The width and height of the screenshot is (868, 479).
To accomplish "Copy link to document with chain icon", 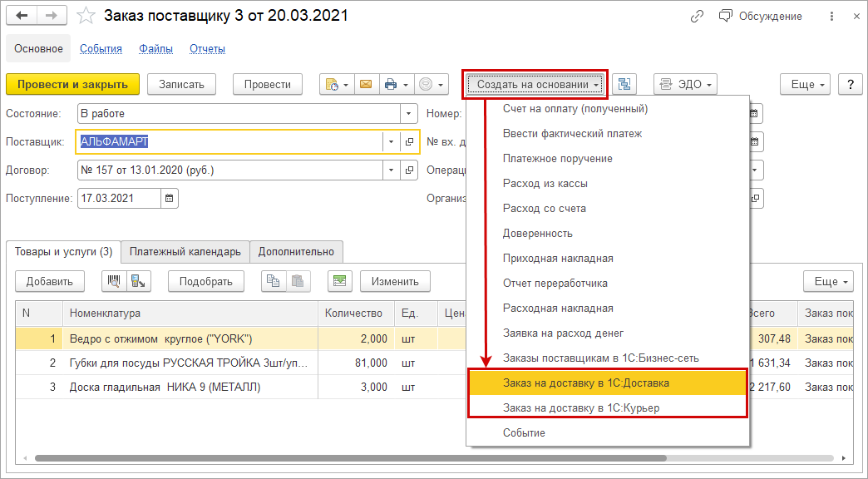I will tap(697, 17).
